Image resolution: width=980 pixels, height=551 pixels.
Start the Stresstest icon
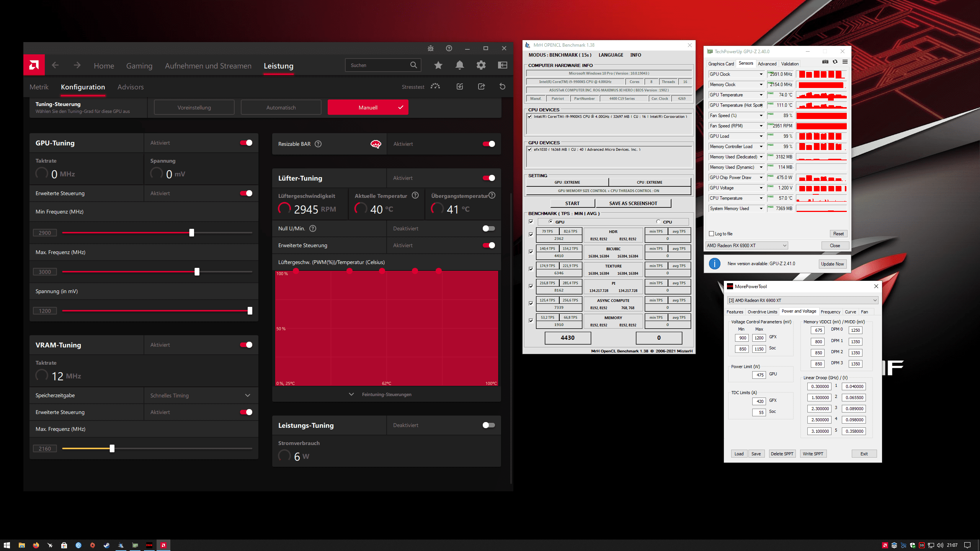pyautogui.click(x=435, y=86)
